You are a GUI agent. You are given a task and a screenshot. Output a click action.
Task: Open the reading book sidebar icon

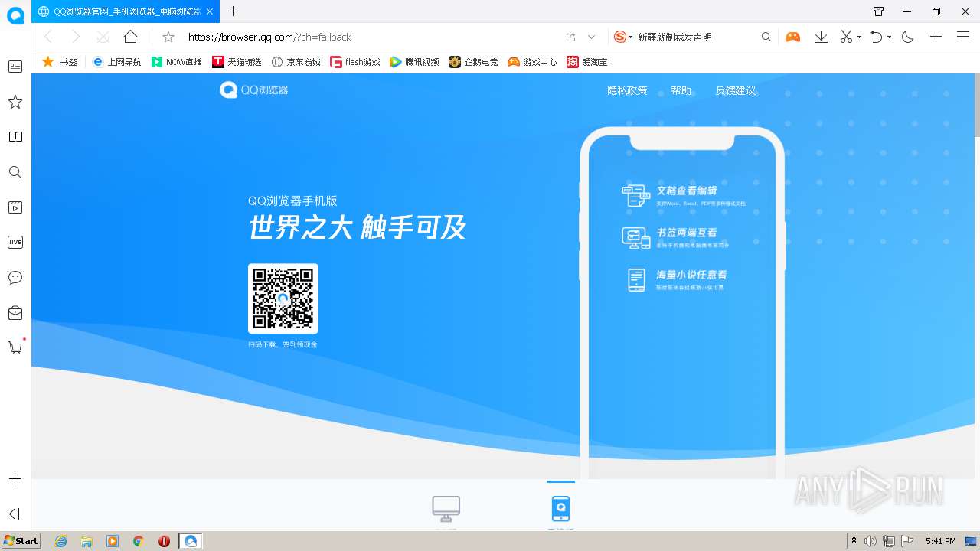(15, 137)
